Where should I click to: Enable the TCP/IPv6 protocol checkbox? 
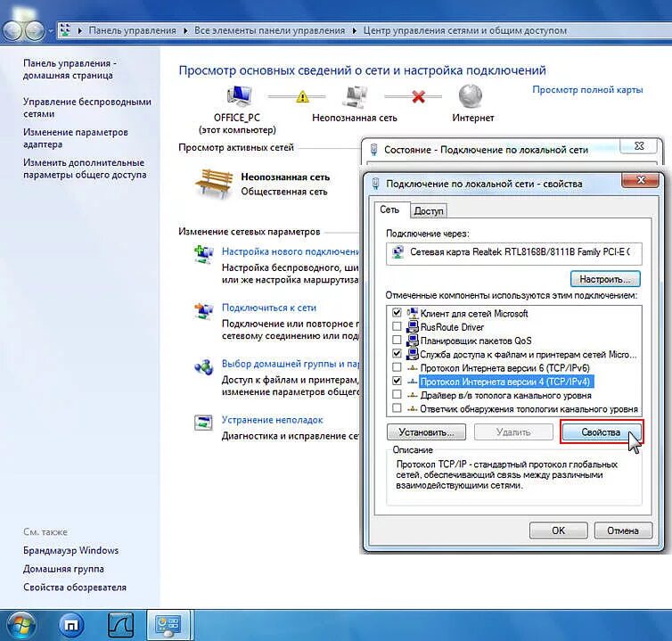coord(397,367)
